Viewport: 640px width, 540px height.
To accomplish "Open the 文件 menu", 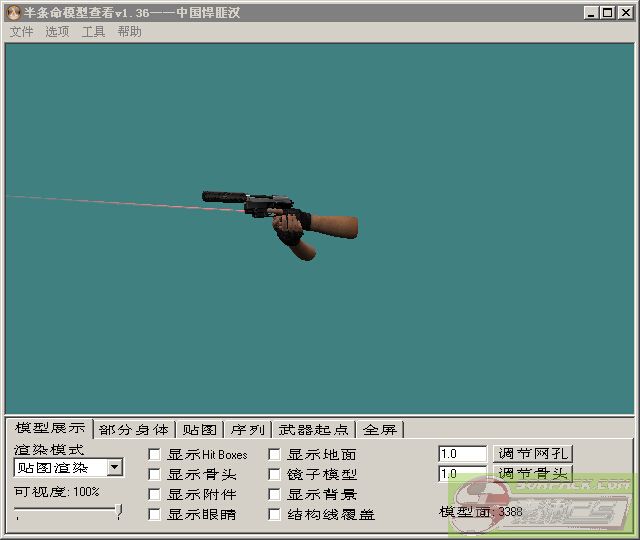I will pyautogui.click(x=21, y=32).
